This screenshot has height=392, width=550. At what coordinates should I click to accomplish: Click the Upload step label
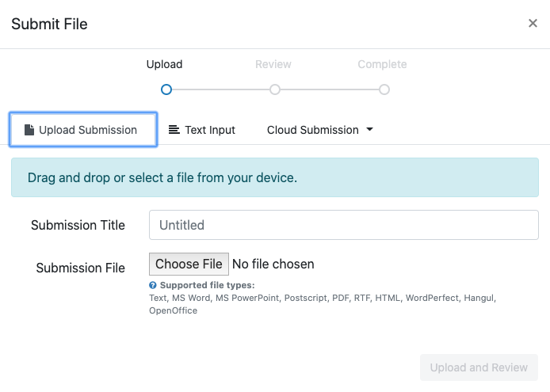pos(165,64)
